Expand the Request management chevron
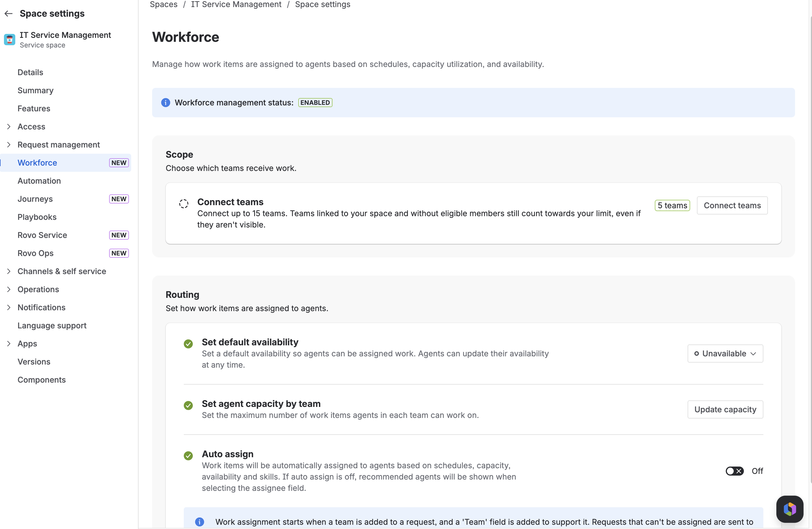This screenshot has height=529, width=812. tap(9, 145)
